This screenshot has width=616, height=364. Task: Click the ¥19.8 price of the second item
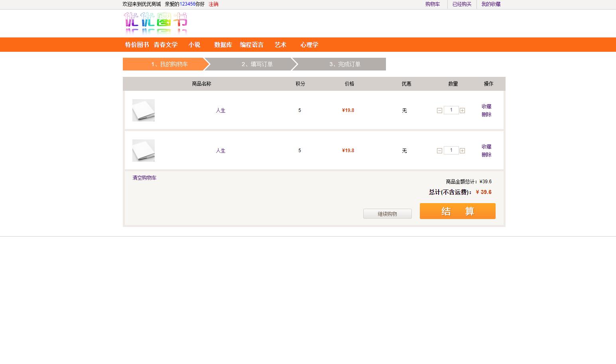coord(348,151)
